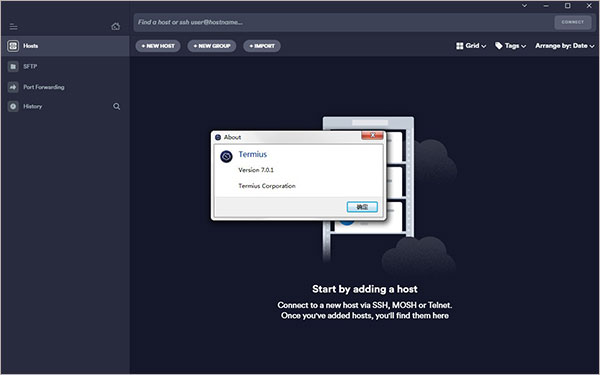Click the + NEW GROUP button
Image resolution: width=600 pixels, height=375 pixels.
[212, 46]
